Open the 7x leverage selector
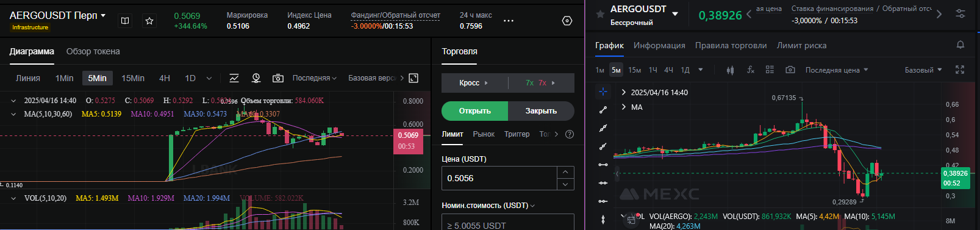Screen dimensions: 980x230 coord(541,82)
